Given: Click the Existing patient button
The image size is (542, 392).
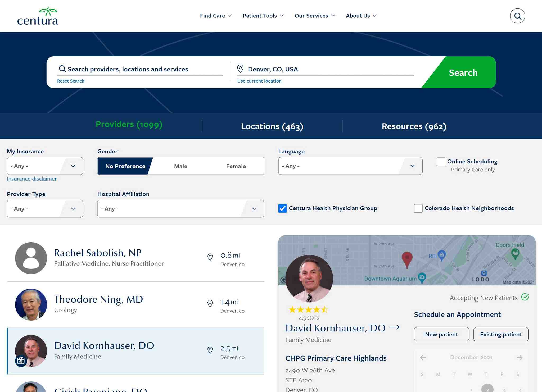Looking at the screenshot, I should (501, 334).
